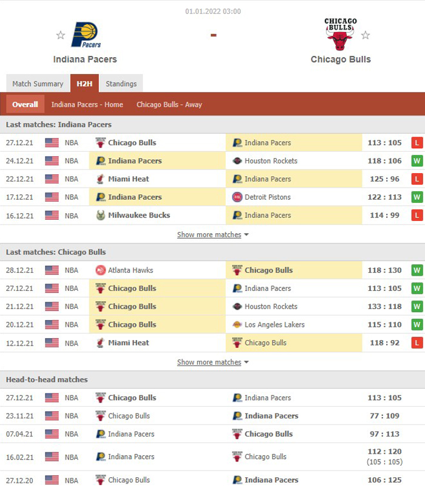Screen dimensions: 425x504
Task: Click the USA flag in 16.12.21 row
Action: [52, 216]
